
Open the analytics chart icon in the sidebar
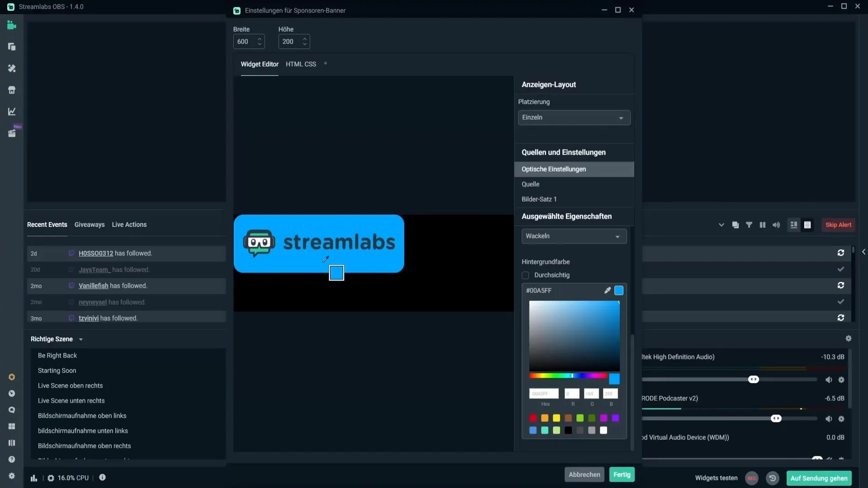(12, 112)
